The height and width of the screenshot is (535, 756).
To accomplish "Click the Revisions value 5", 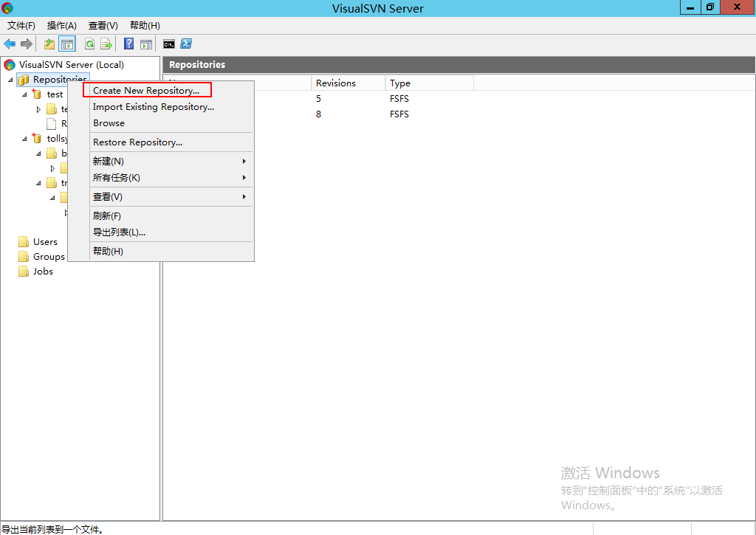I will pyautogui.click(x=318, y=98).
